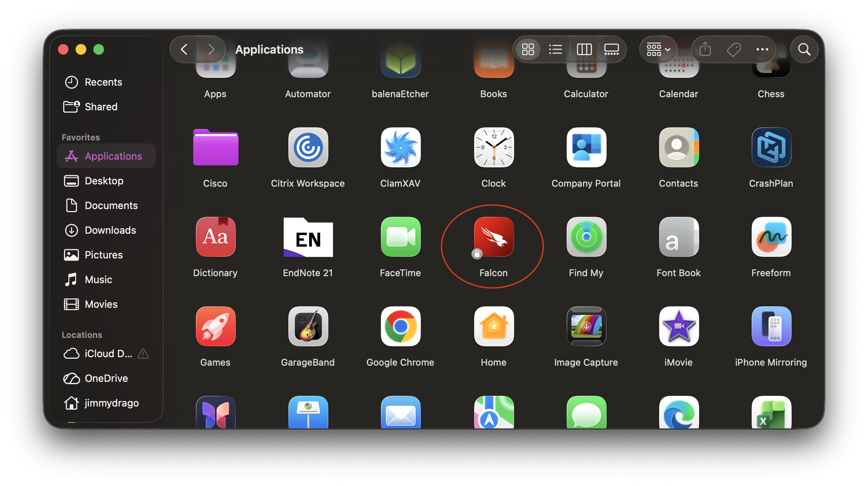Image resolution: width=868 pixels, height=486 pixels.
Task: Open Movies from the sidebar
Action: [x=106, y=304]
